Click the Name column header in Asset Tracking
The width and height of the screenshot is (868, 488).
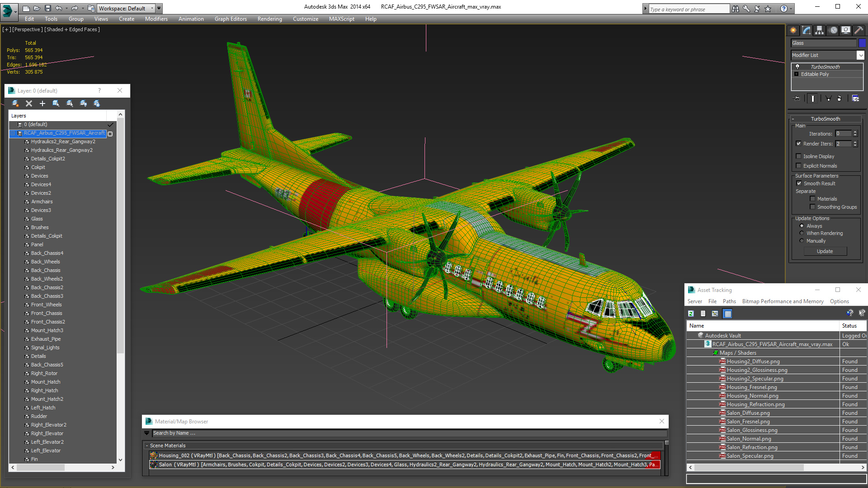763,326
